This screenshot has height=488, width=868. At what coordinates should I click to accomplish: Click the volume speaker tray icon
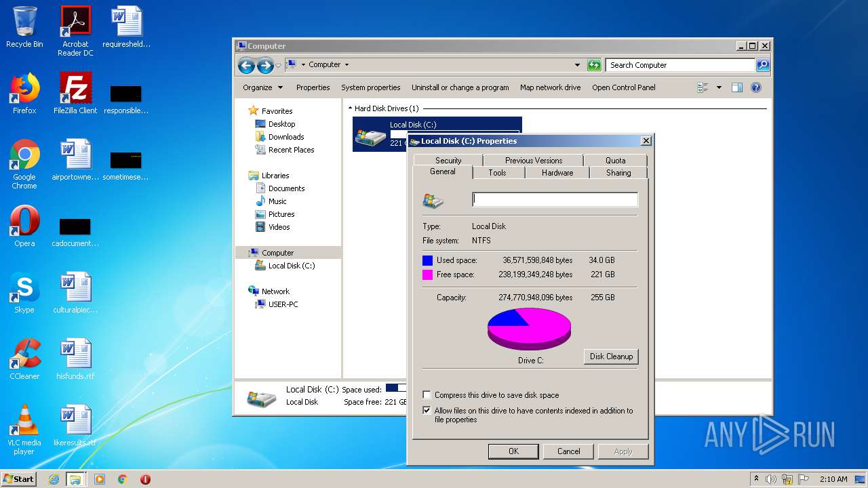pyautogui.click(x=771, y=479)
